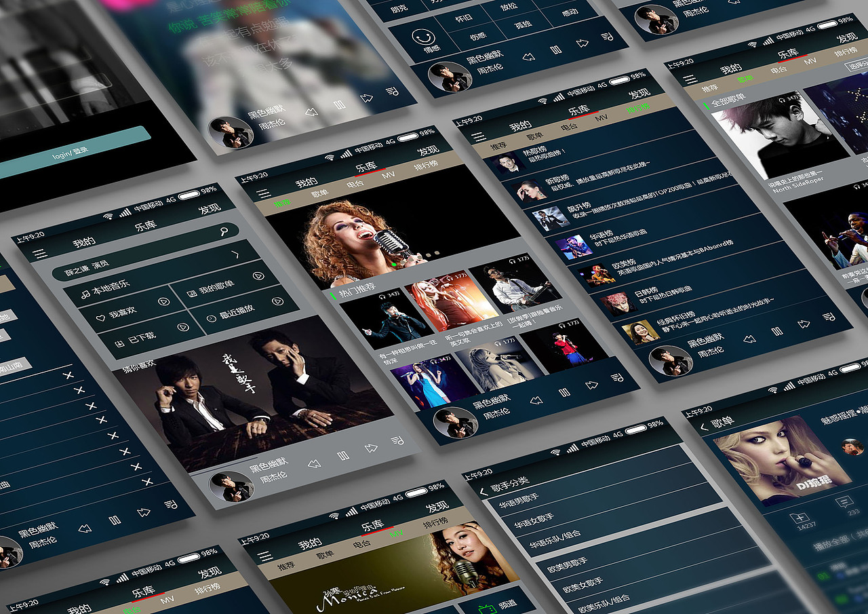Open hamburger menu on My Music screen
868x614 pixels.
[x=41, y=254]
